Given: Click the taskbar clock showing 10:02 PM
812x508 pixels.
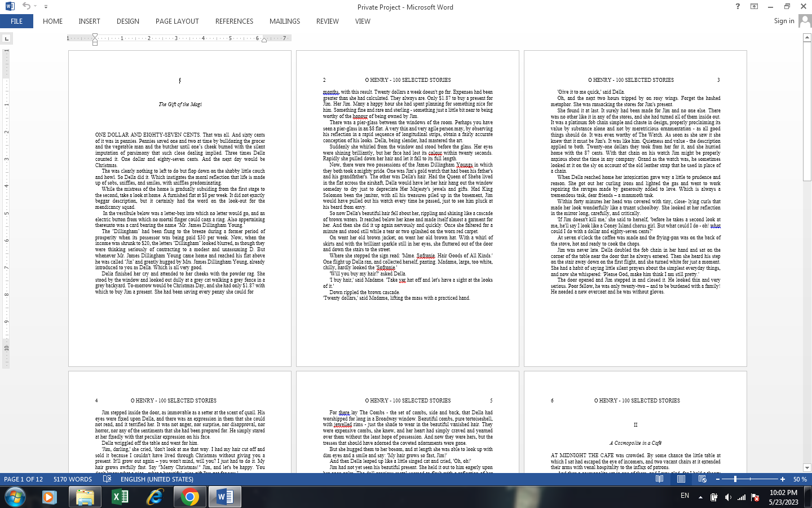Looking at the screenshot, I should [x=783, y=497].
